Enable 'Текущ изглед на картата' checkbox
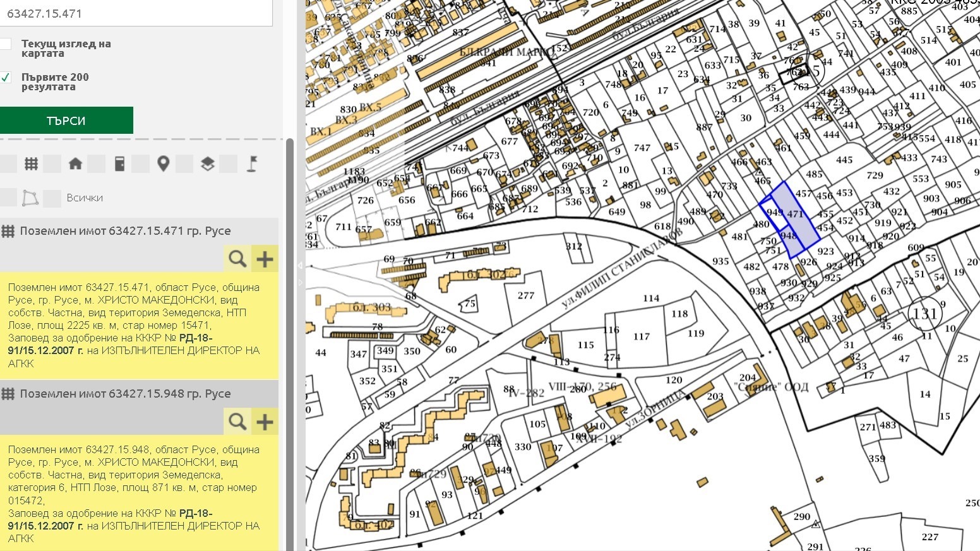The width and height of the screenshot is (980, 551). point(6,44)
